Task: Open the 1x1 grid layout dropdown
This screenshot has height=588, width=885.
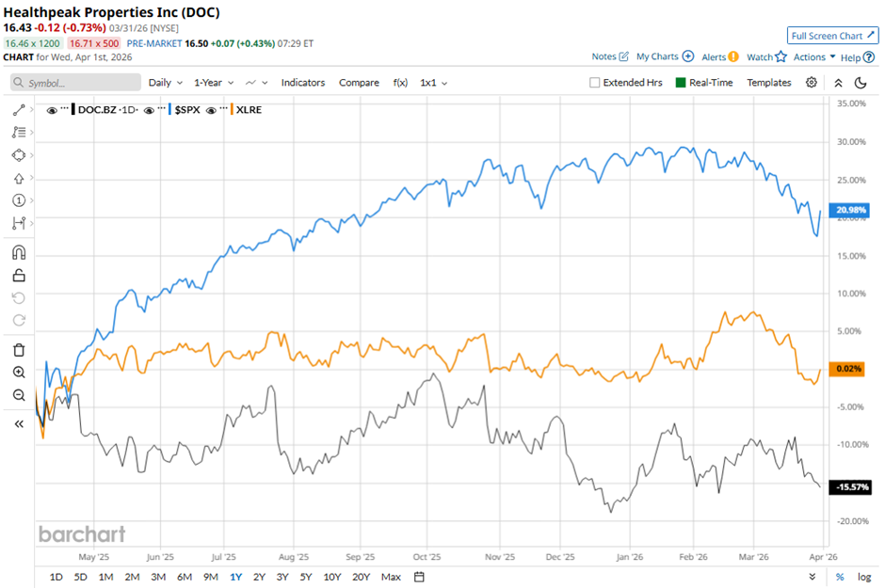Action: tap(433, 83)
